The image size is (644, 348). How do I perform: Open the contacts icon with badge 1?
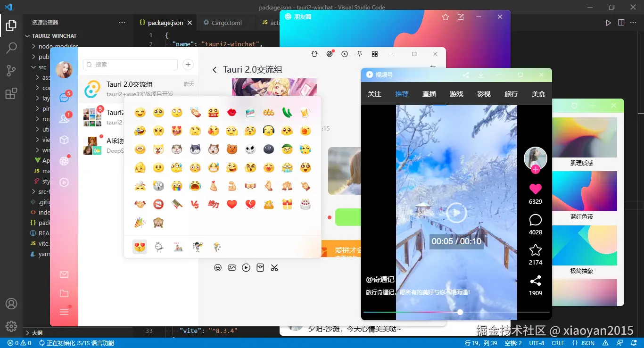click(64, 118)
